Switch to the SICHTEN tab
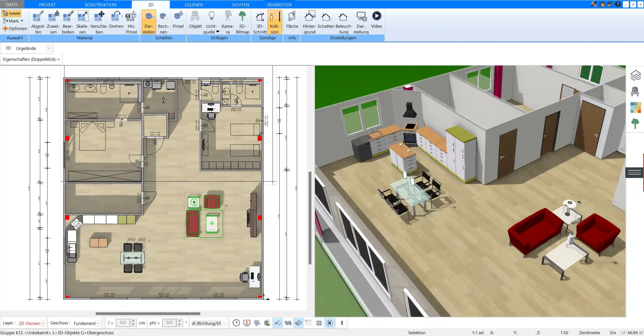 coord(240,5)
